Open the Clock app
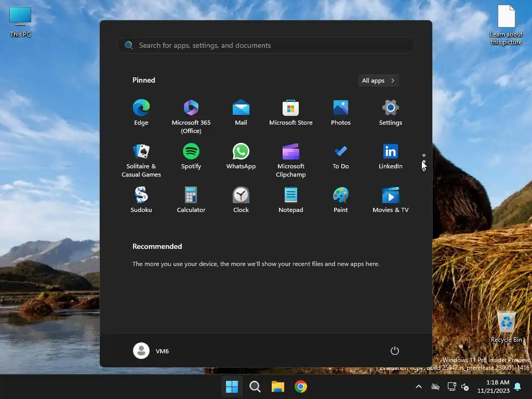Image resolution: width=532 pixels, height=399 pixels. tap(241, 200)
